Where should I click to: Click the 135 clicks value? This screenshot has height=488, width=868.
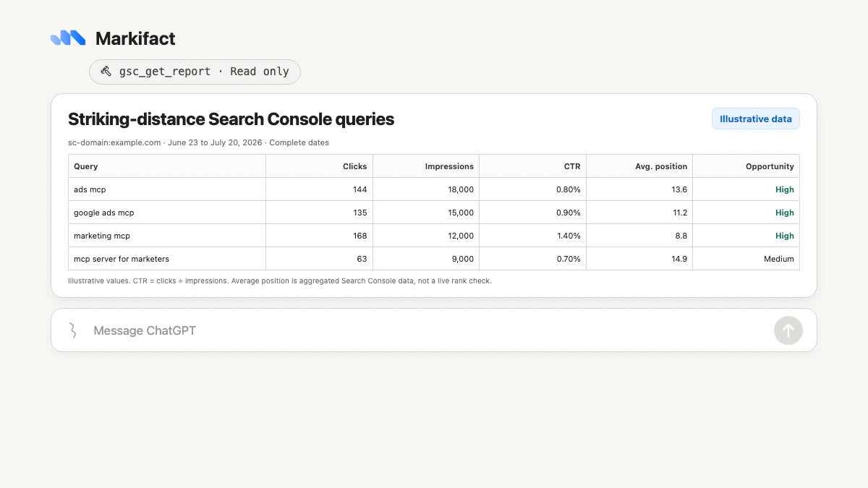359,213
